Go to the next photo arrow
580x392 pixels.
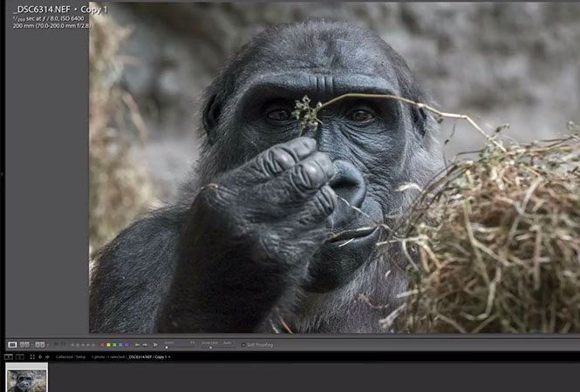(x=145, y=345)
